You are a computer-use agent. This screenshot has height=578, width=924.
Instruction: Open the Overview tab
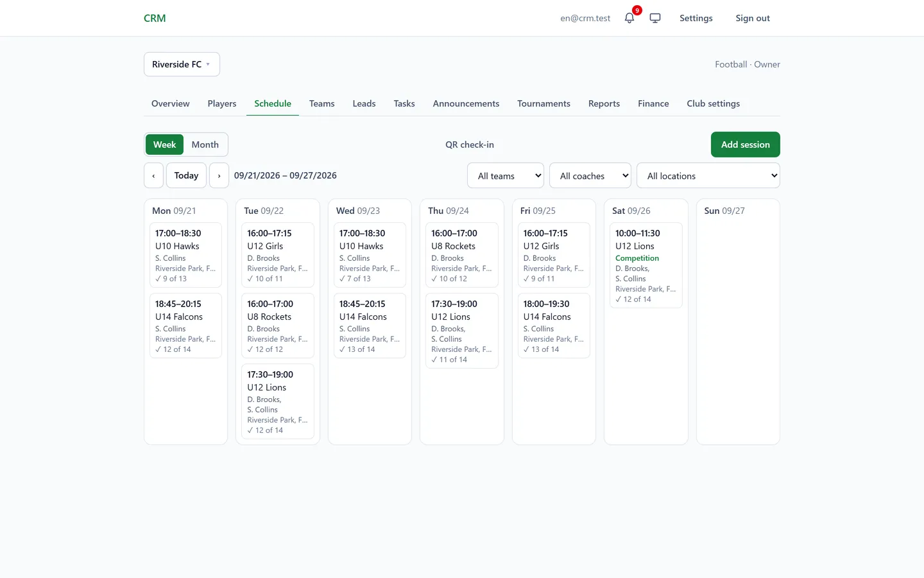[x=171, y=103]
